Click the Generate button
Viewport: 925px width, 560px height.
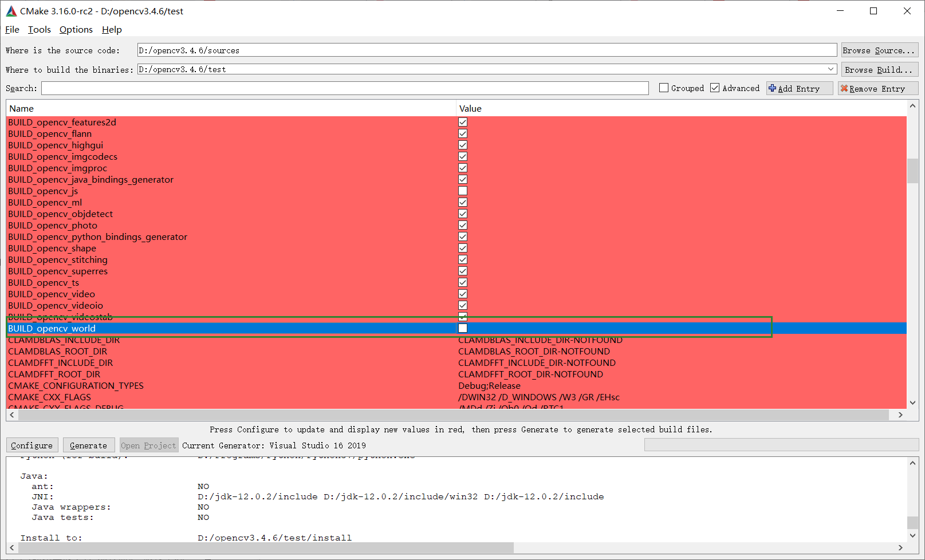[x=88, y=445]
